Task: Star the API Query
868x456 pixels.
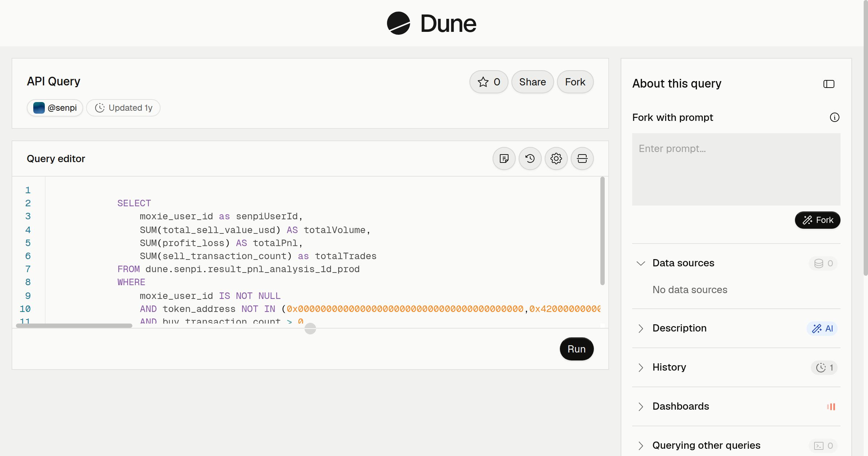Action: pyautogui.click(x=489, y=82)
